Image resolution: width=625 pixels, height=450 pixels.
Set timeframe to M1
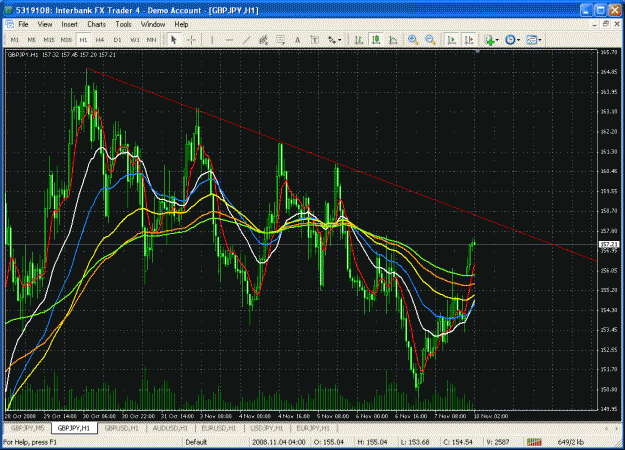pos(15,40)
